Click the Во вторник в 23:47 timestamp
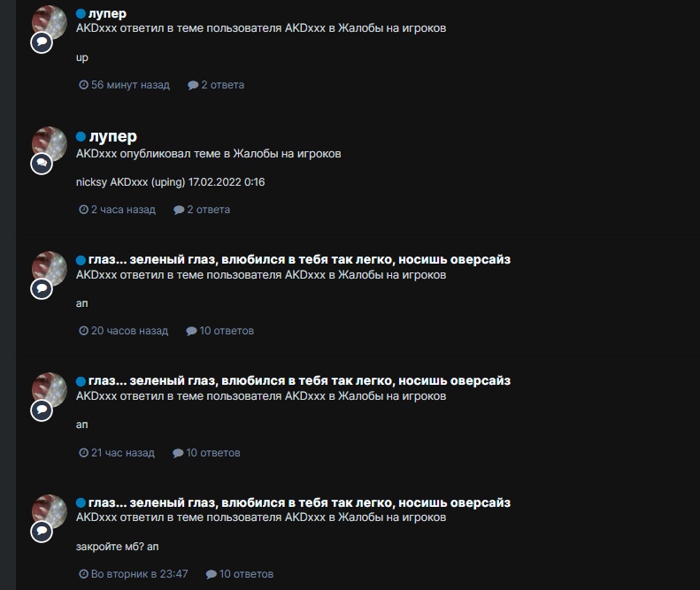The width and height of the screenshot is (700, 590). pyautogui.click(x=139, y=574)
